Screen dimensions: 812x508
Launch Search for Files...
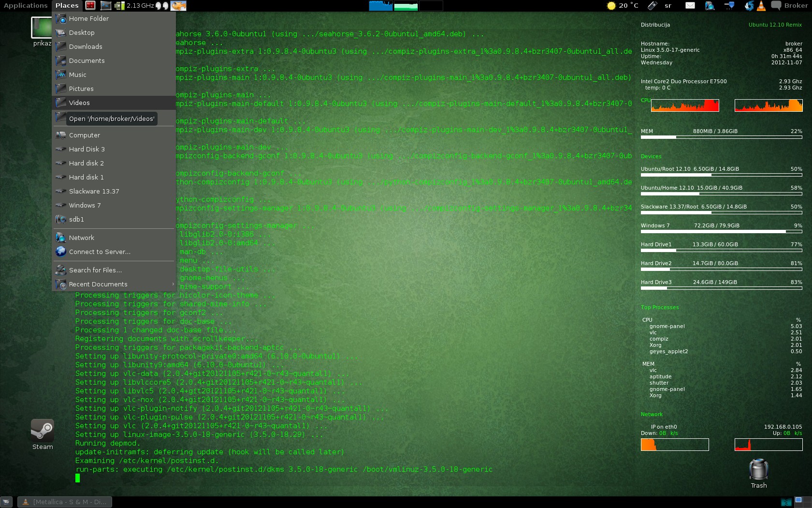pos(114,270)
